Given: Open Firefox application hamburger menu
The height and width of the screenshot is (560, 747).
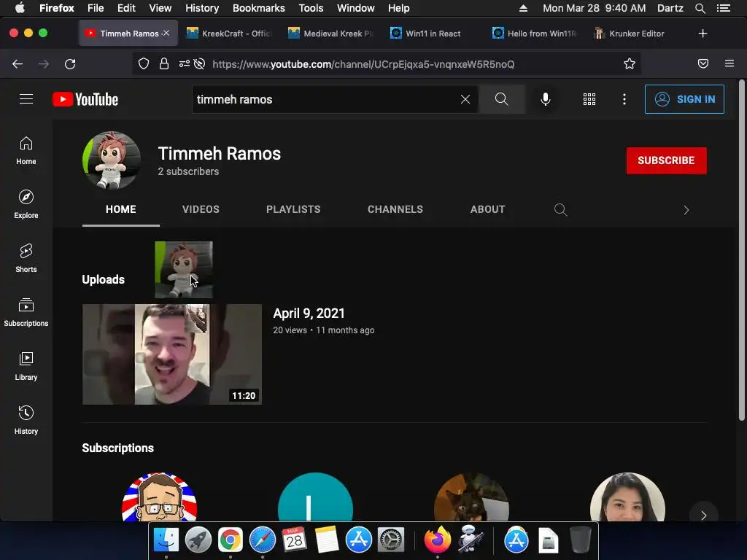Looking at the screenshot, I should pos(729,64).
